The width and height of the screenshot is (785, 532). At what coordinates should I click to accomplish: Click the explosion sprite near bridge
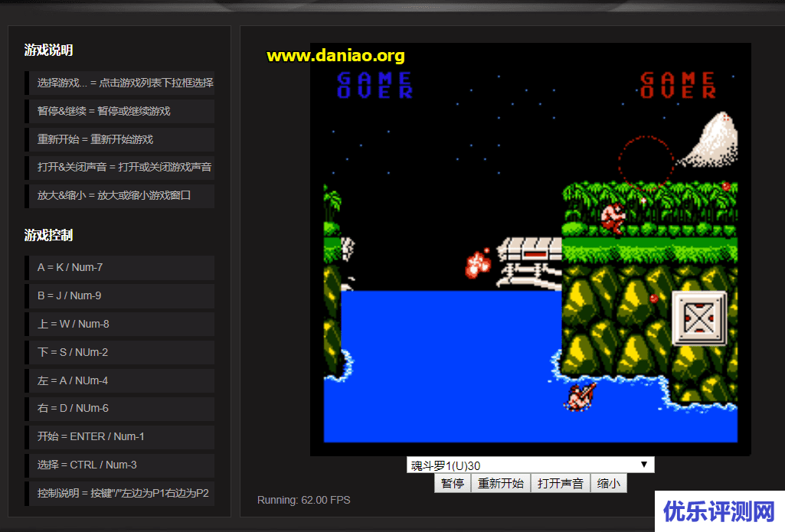[x=479, y=263]
